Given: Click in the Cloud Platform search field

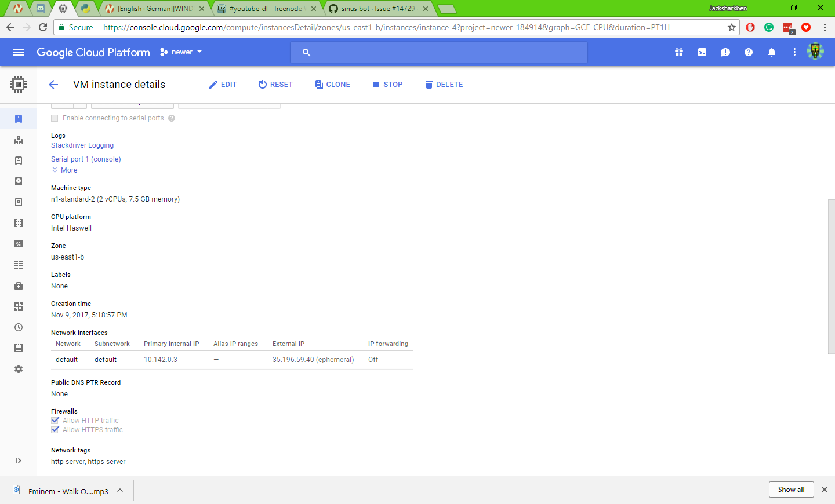Looking at the screenshot, I should point(439,52).
